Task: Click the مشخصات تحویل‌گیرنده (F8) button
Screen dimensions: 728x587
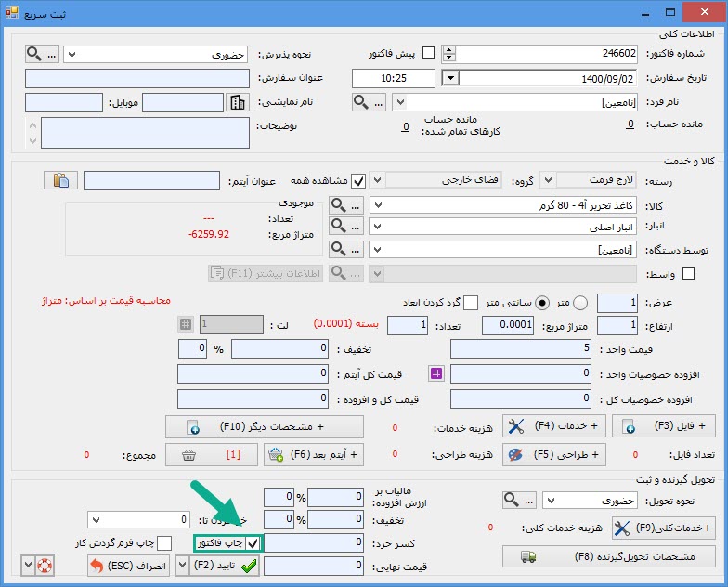Action: tap(608, 556)
